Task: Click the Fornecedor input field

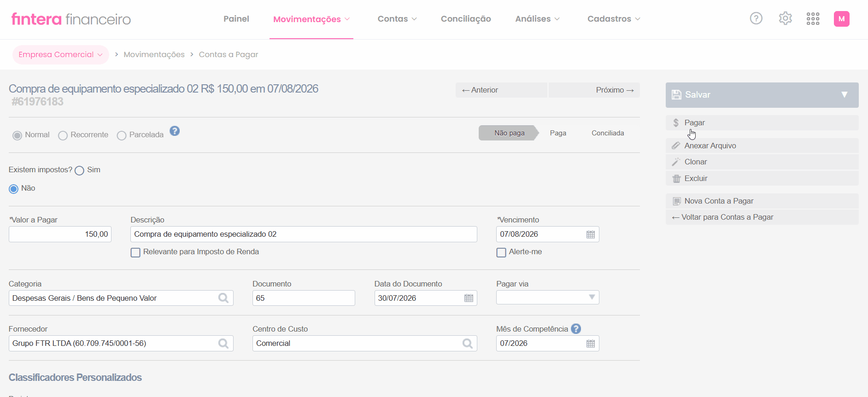Action: coord(121,343)
